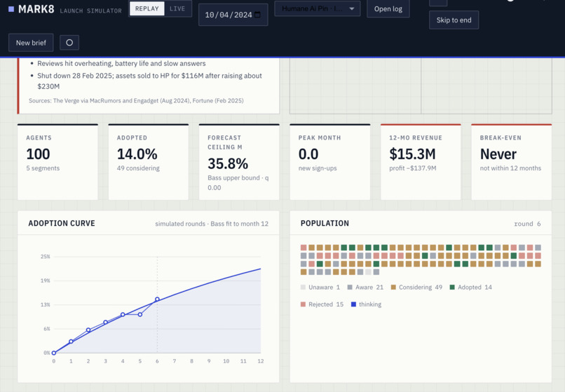Click the 'Adopted 14' legend label
The image size is (565, 392).
pos(475,287)
